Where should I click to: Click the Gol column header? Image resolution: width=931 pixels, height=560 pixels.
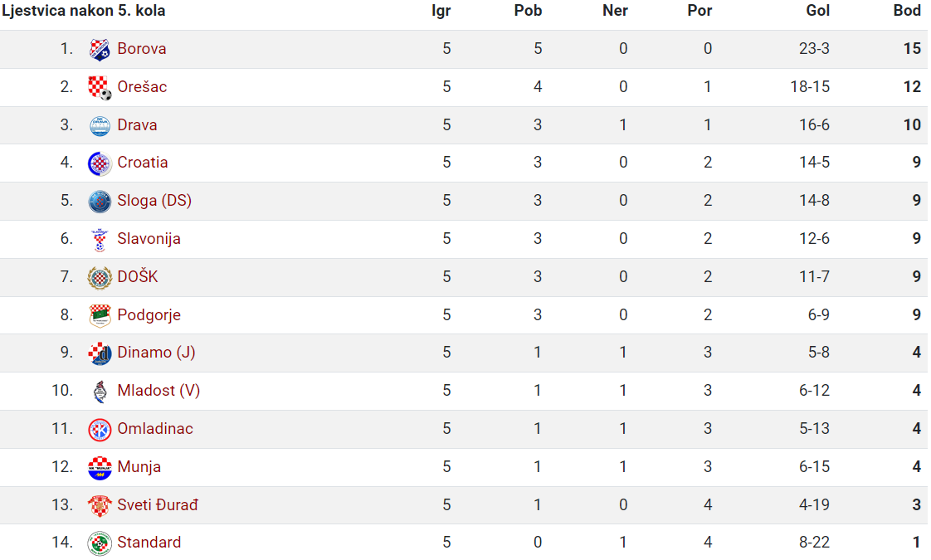817,11
